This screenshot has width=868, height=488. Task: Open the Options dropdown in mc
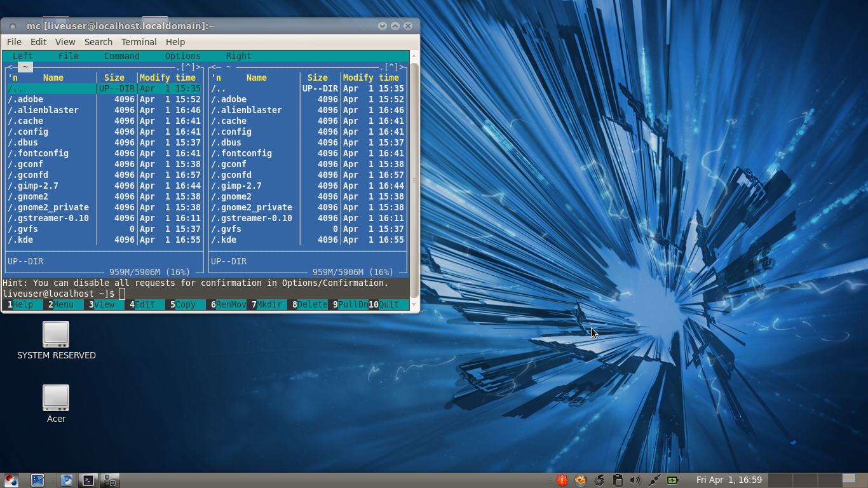[x=182, y=56]
